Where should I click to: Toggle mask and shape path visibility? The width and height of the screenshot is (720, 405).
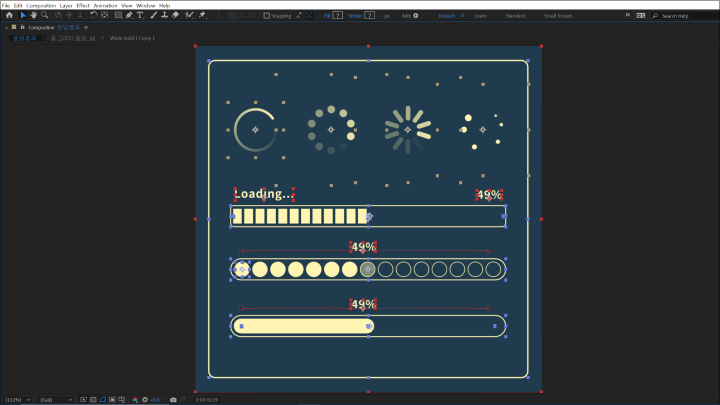click(103, 400)
